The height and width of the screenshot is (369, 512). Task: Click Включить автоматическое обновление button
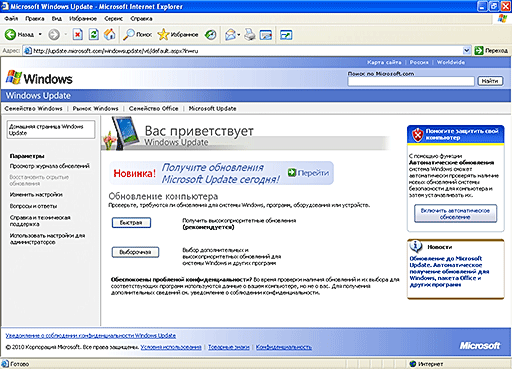coord(455,213)
